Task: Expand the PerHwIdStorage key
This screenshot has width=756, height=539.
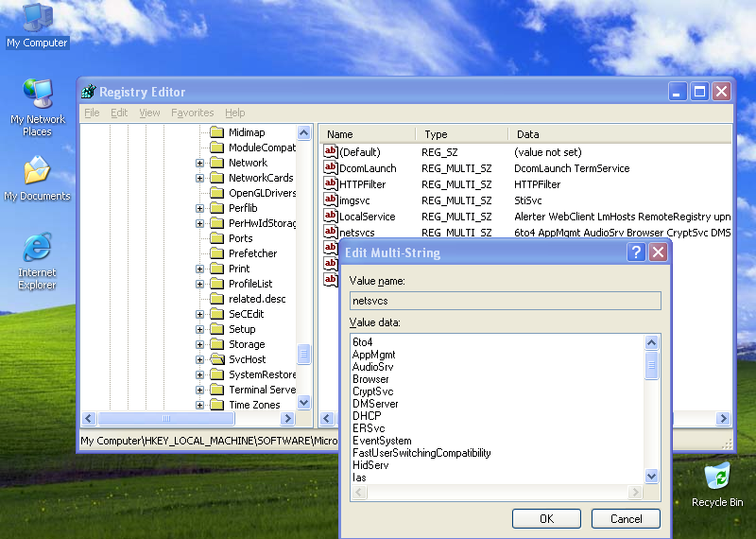Action: coord(199,223)
